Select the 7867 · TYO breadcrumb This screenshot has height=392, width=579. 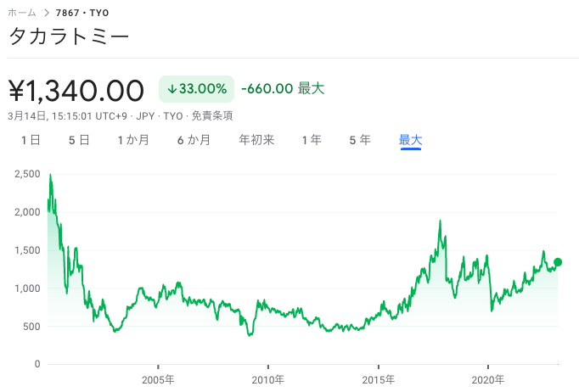82,13
